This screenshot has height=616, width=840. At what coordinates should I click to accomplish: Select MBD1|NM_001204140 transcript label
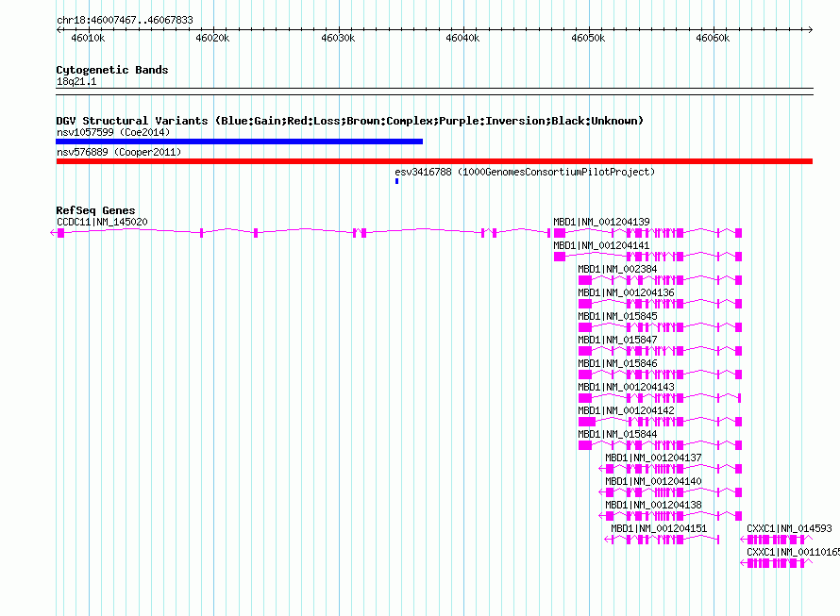[653, 481]
